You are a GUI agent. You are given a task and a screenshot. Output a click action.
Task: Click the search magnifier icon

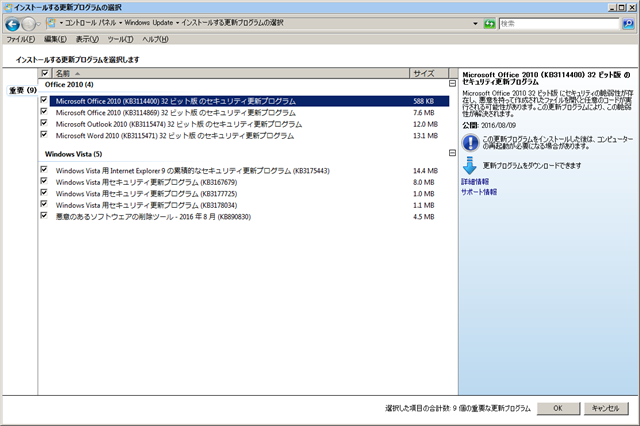(628, 24)
